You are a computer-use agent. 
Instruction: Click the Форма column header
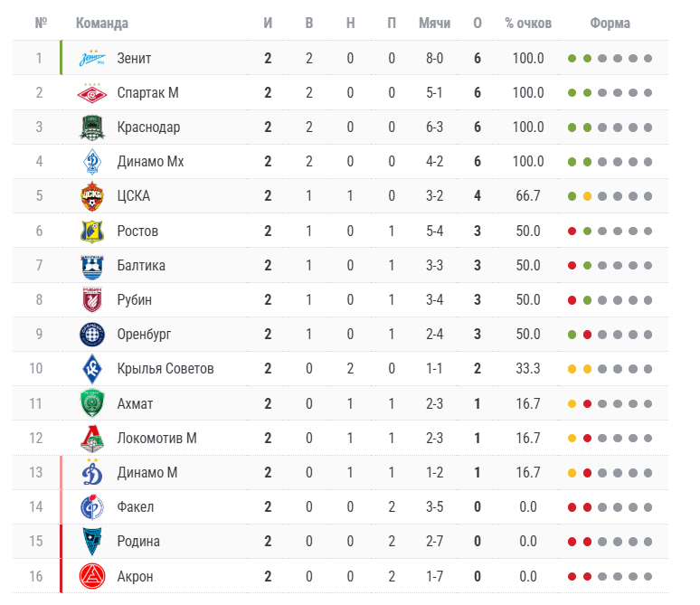click(x=610, y=23)
